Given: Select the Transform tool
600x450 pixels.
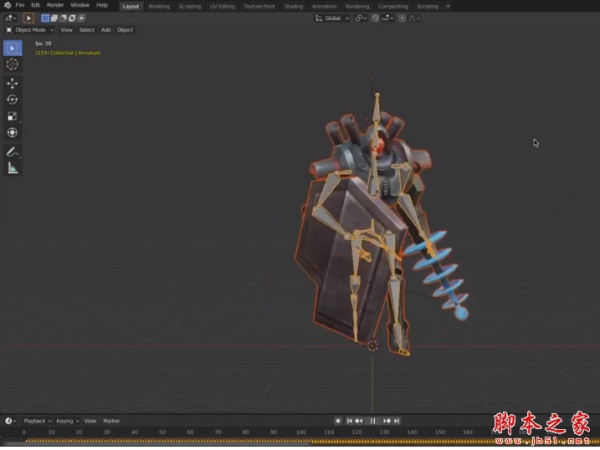Looking at the screenshot, I should pyautogui.click(x=12, y=132).
